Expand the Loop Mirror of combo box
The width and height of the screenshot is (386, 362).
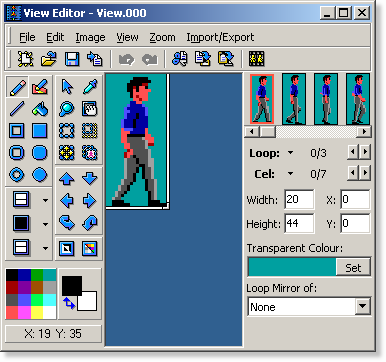[363, 306]
